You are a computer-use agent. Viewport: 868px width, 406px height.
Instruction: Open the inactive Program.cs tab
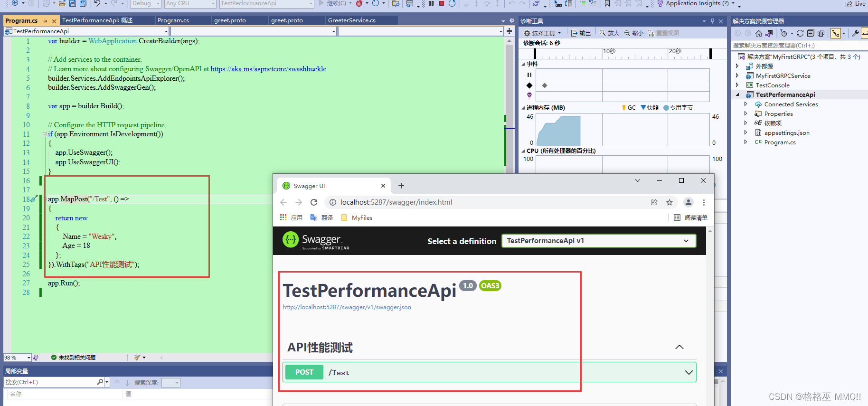pyautogui.click(x=183, y=20)
